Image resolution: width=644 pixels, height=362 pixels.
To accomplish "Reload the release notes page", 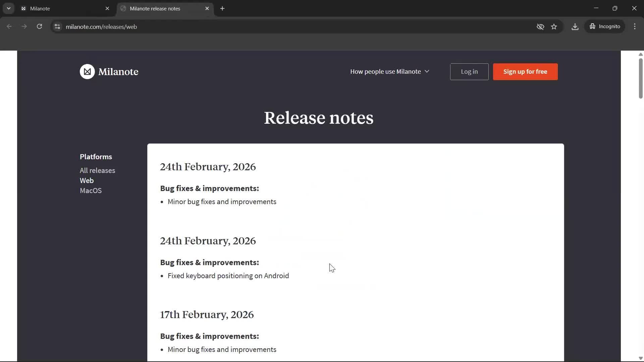I will click(39, 26).
